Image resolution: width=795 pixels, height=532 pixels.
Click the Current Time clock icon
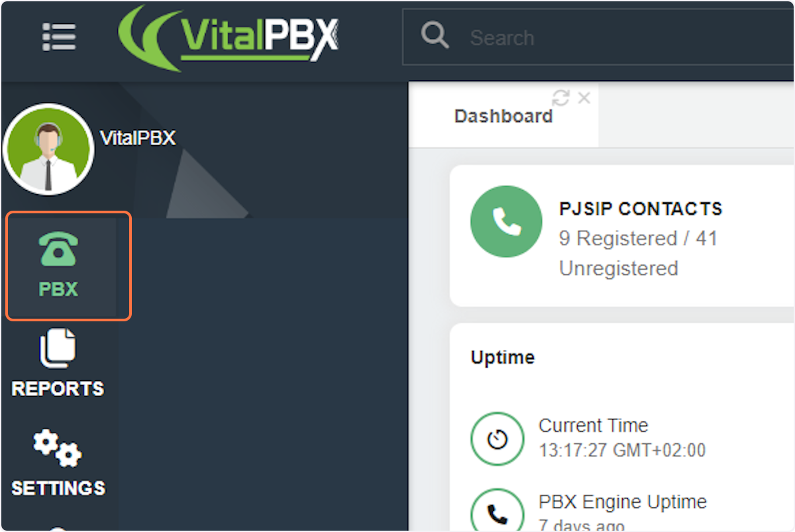click(x=497, y=439)
